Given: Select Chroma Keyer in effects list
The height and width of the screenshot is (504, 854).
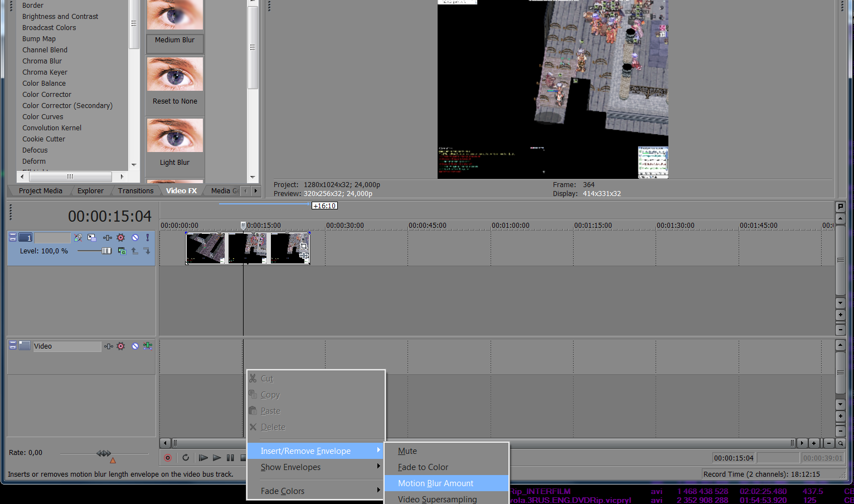Looking at the screenshot, I should [45, 72].
